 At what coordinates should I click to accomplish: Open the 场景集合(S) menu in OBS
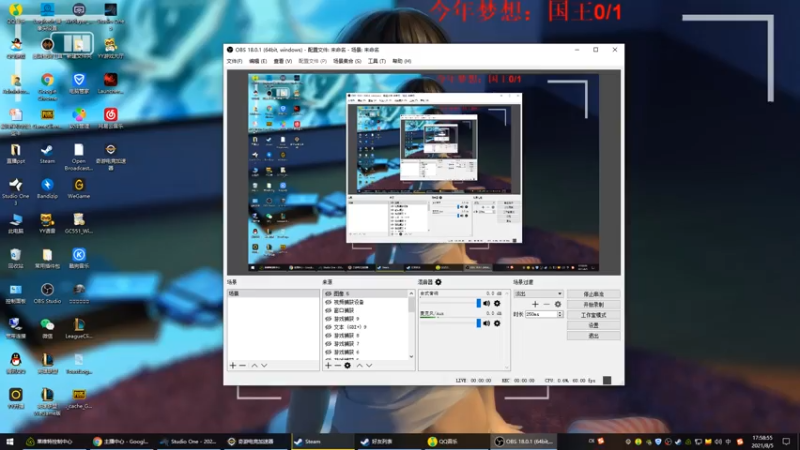[x=347, y=61]
